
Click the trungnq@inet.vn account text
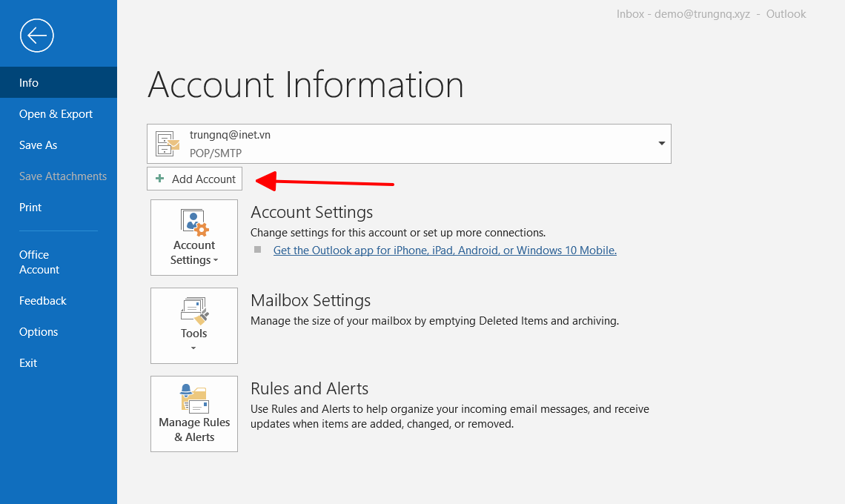click(x=230, y=135)
